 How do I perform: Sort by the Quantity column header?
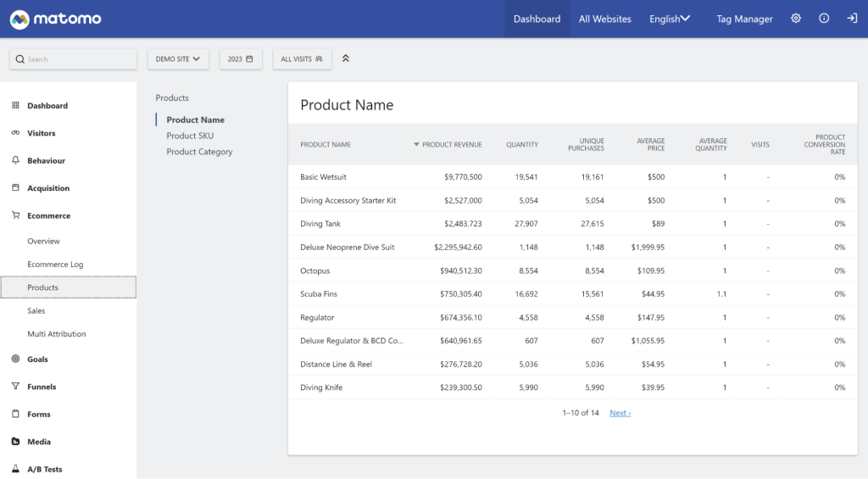[522, 144]
